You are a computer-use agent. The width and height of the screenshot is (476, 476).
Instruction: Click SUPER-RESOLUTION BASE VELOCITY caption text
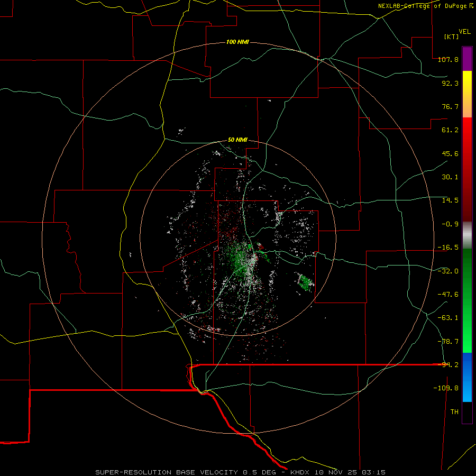[167, 472]
